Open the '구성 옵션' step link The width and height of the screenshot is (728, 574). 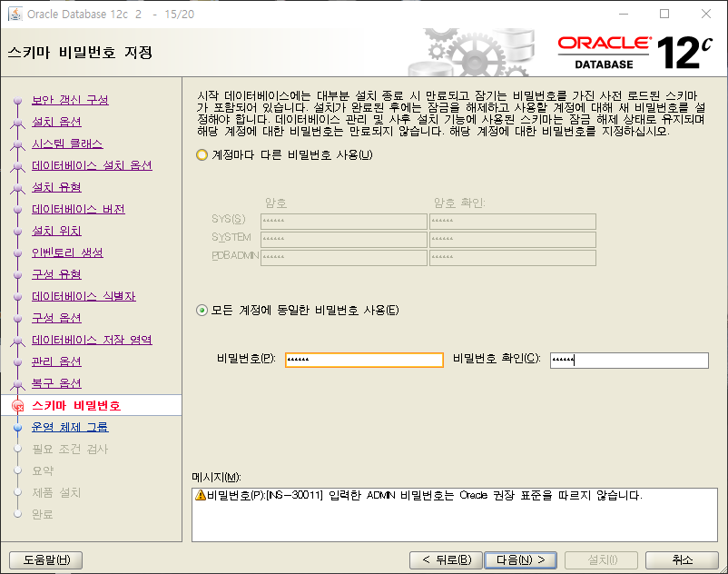pos(56,318)
